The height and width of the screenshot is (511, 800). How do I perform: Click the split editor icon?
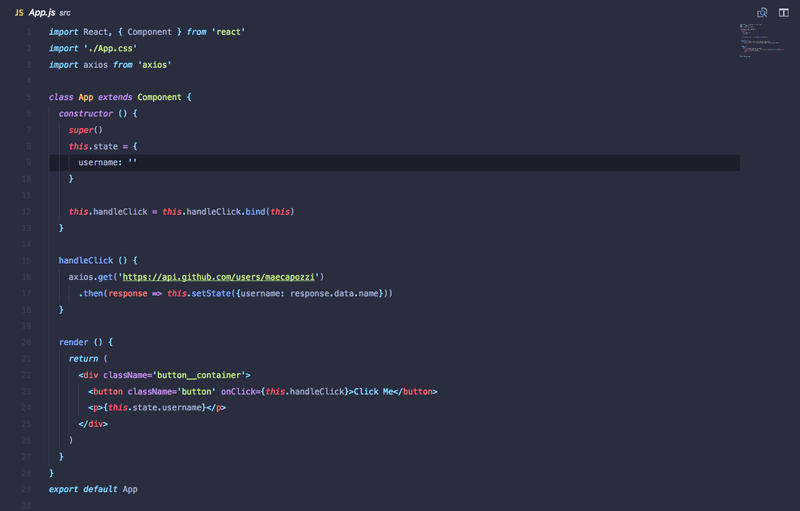point(784,13)
